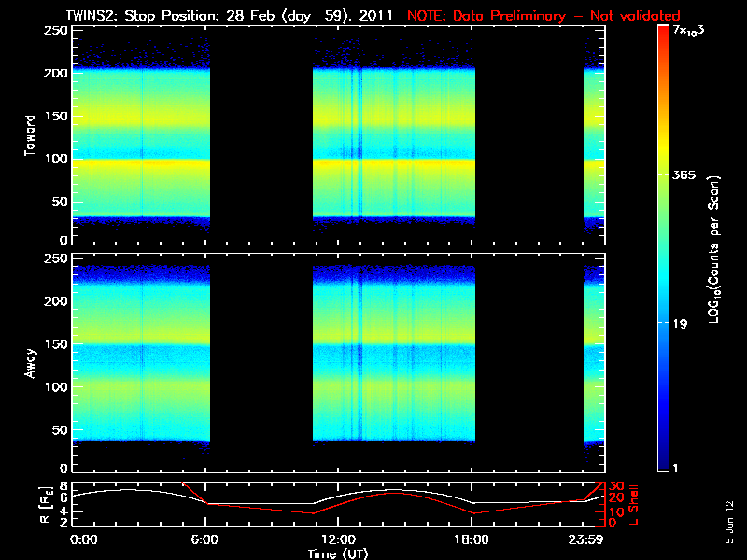Click the 'Toward' y-axis label
This screenshot has width=747, height=560.
click(x=31, y=135)
